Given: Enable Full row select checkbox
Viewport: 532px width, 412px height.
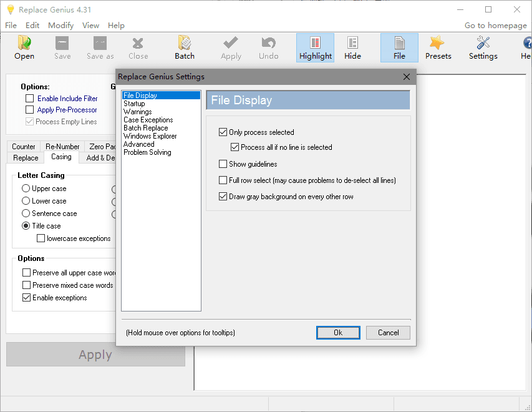Looking at the screenshot, I should [223, 180].
